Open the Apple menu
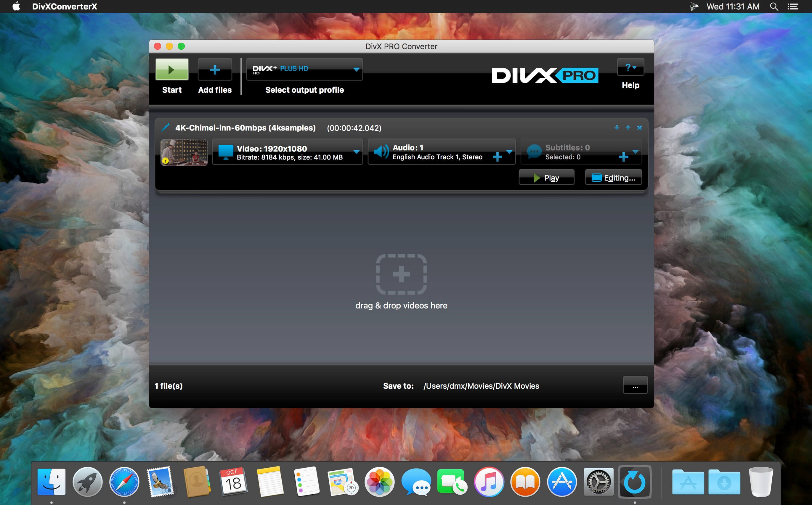This screenshot has width=812, height=505. coord(16,6)
